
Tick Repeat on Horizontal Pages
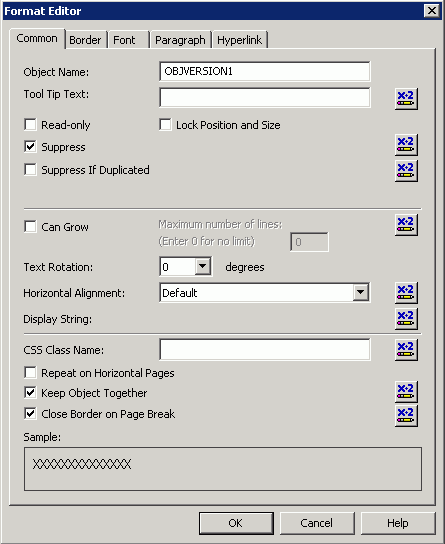coord(31,373)
